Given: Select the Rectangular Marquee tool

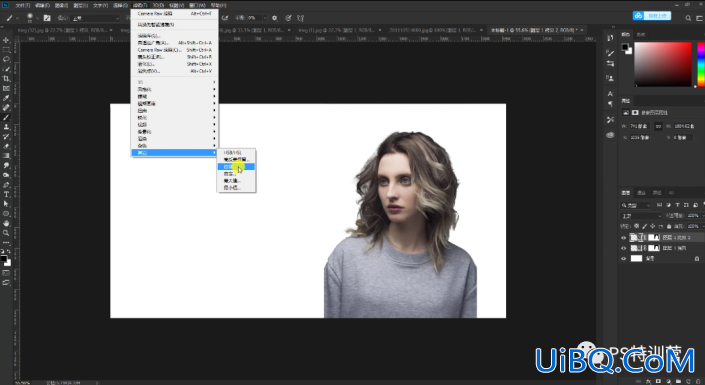Looking at the screenshot, I should 6,50.
